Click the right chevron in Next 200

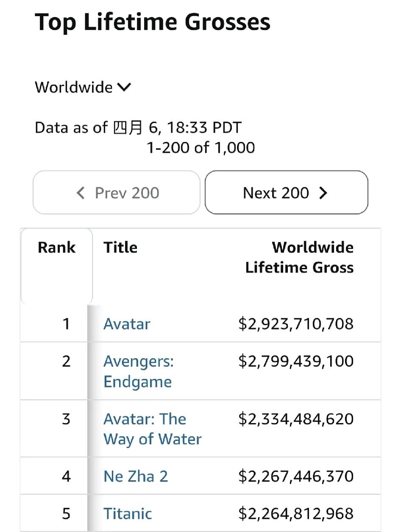tap(323, 193)
